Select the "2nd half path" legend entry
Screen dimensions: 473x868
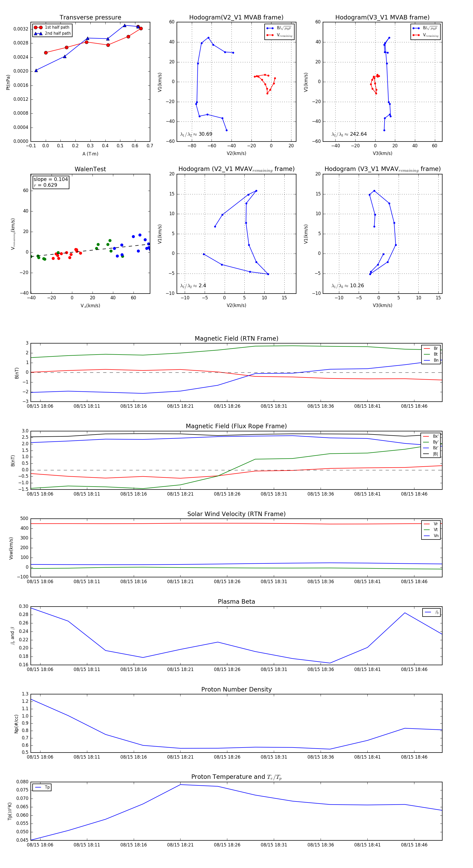click(53, 33)
